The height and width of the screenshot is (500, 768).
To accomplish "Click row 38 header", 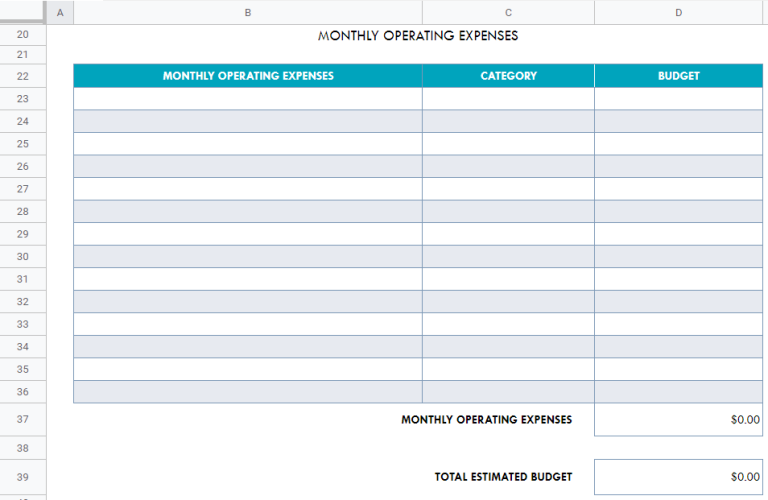I will pos(23,448).
